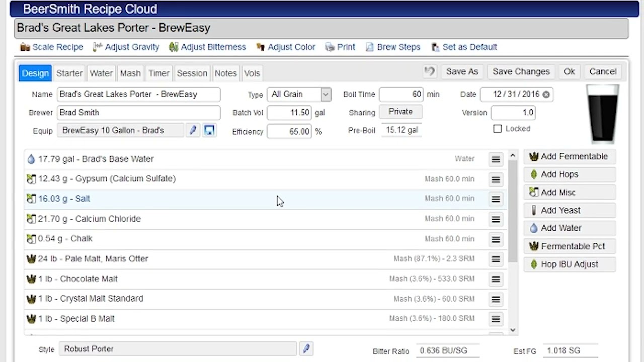
Task: Switch to the Vols tab
Action: (252, 73)
